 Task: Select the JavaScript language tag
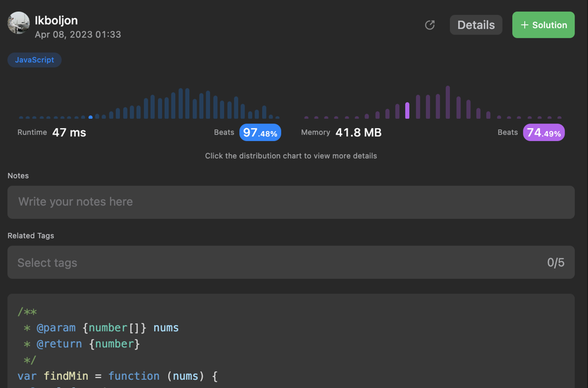[x=35, y=60]
